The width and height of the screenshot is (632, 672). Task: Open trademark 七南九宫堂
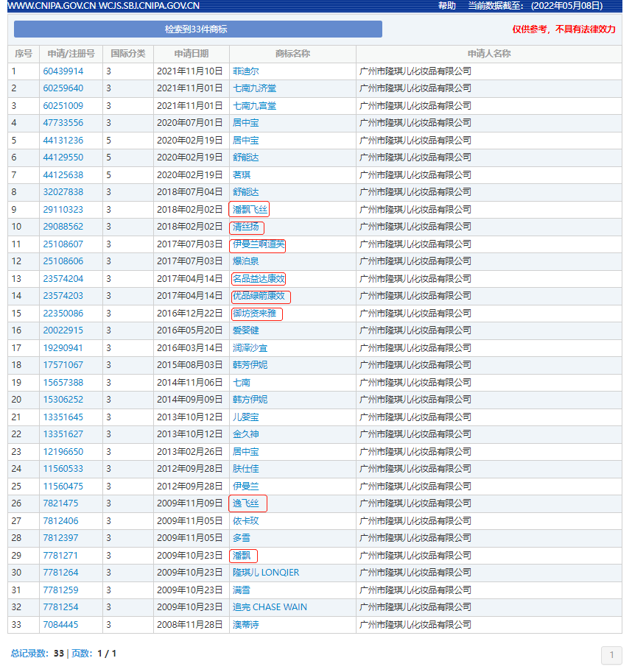tap(254, 106)
